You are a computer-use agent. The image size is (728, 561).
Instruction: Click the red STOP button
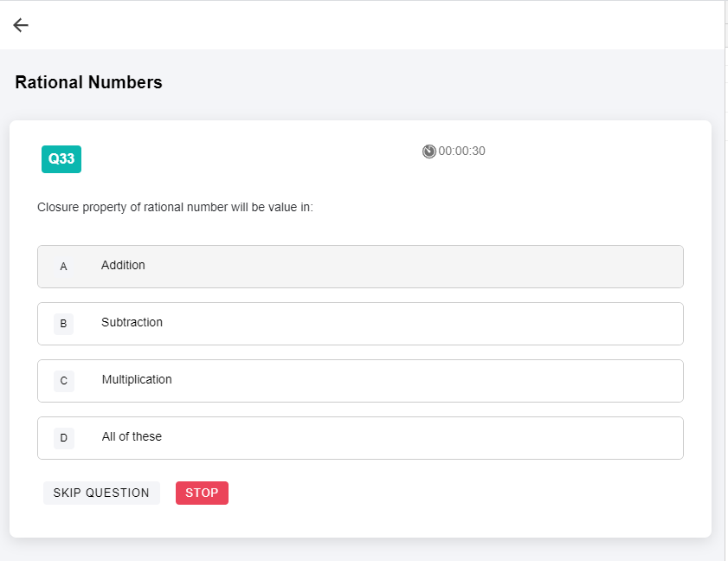click(x=202, y=493)
